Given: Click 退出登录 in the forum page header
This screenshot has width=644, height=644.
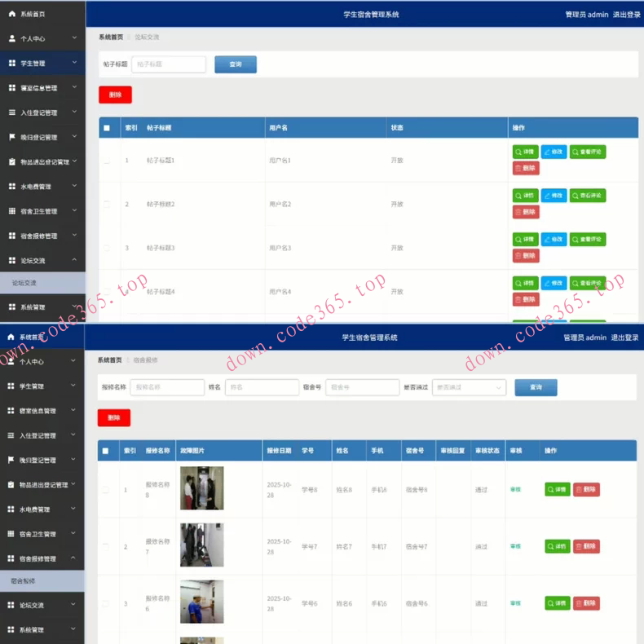Looking at the screenshot, I should [627, 15].
